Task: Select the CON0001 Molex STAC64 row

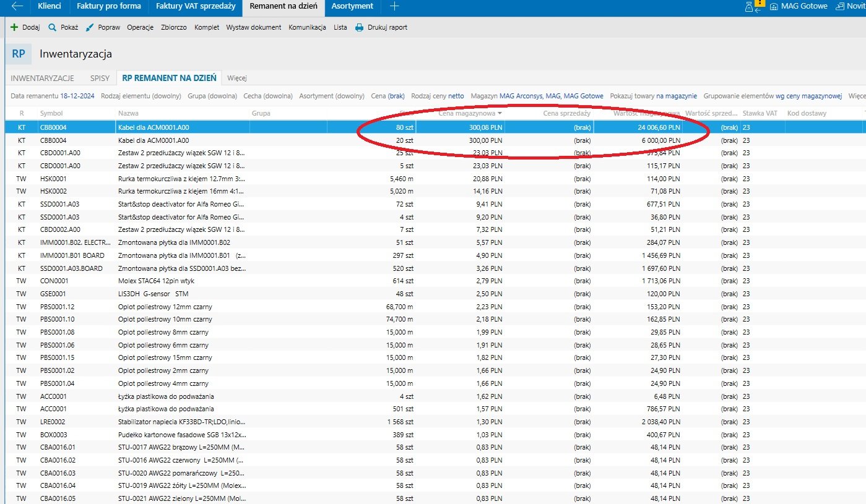Action: click(155, 281)
